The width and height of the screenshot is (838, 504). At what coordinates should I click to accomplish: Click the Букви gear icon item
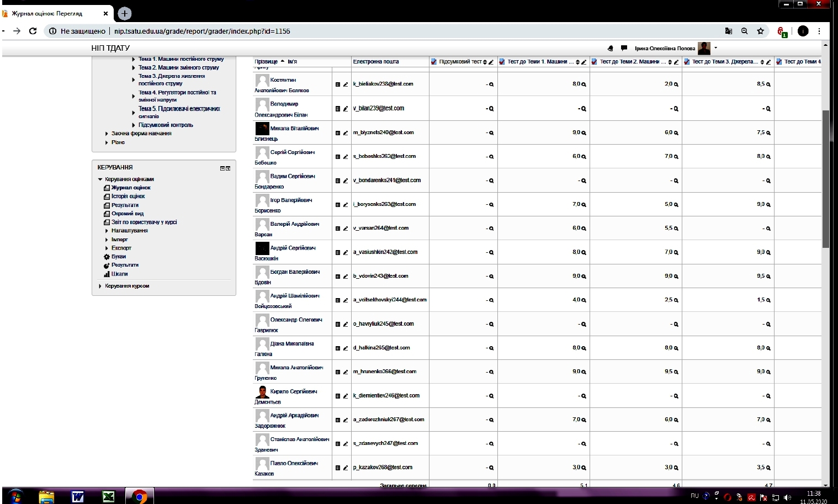[x=118, y=257]
